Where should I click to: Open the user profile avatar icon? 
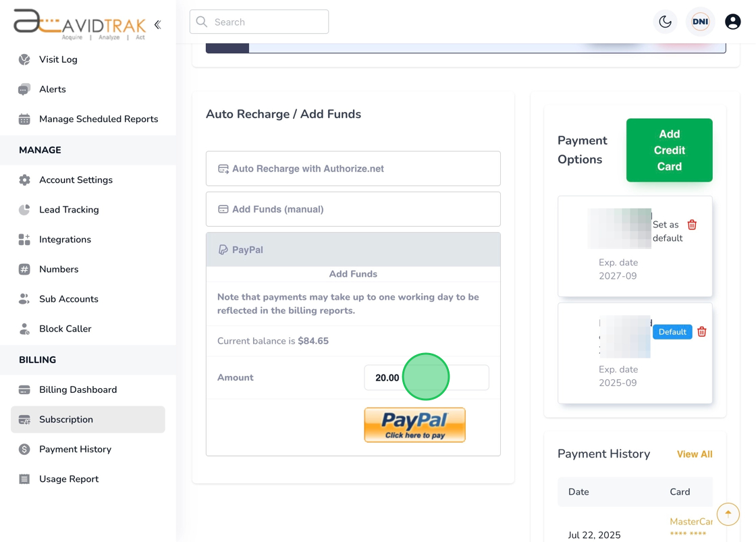(733, 22)
